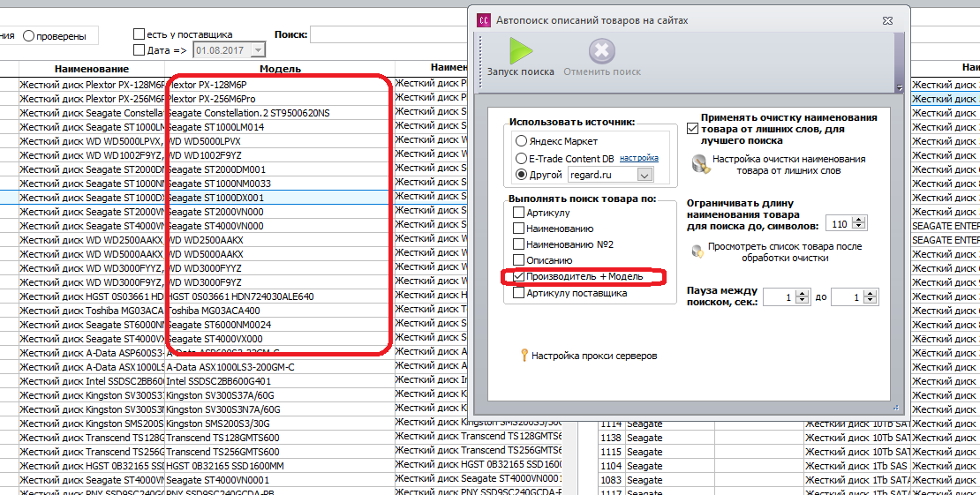Viewport: 980px width, 495px height.
Task: Open proxy server settings key icon
Action: coord(524,356)
